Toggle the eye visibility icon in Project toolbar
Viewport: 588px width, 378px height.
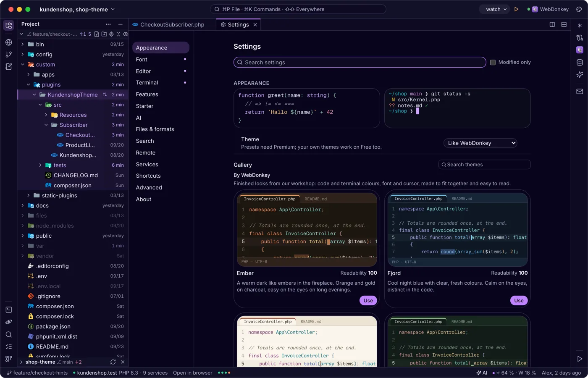125,34
